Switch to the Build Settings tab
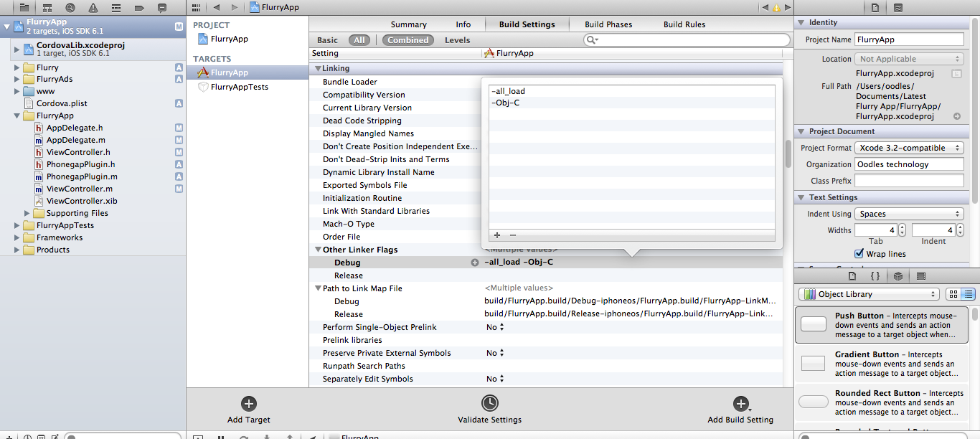 (x=527, y=24)
